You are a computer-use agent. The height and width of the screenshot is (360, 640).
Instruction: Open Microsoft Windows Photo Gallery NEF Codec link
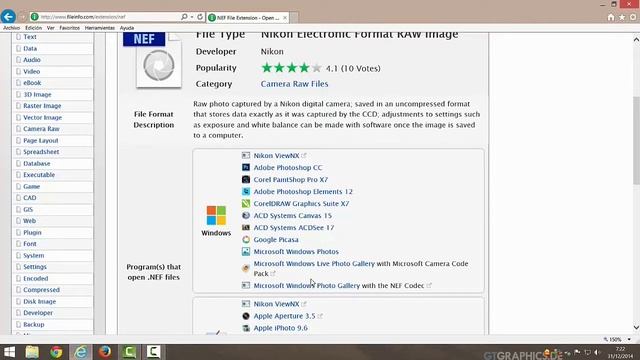coord(307,285)
